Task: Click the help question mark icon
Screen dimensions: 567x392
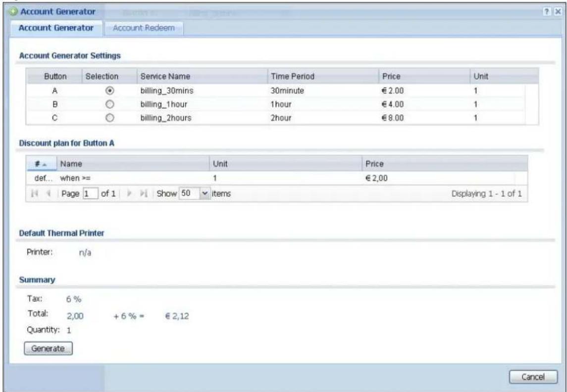Action: [x=548, y=12]
